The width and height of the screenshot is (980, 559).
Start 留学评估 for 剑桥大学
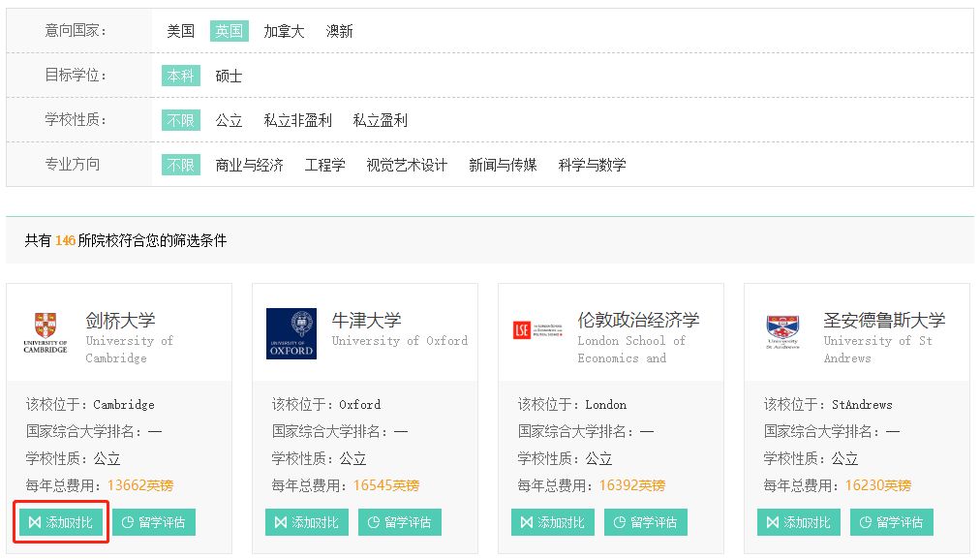click(x=154, y=522)
